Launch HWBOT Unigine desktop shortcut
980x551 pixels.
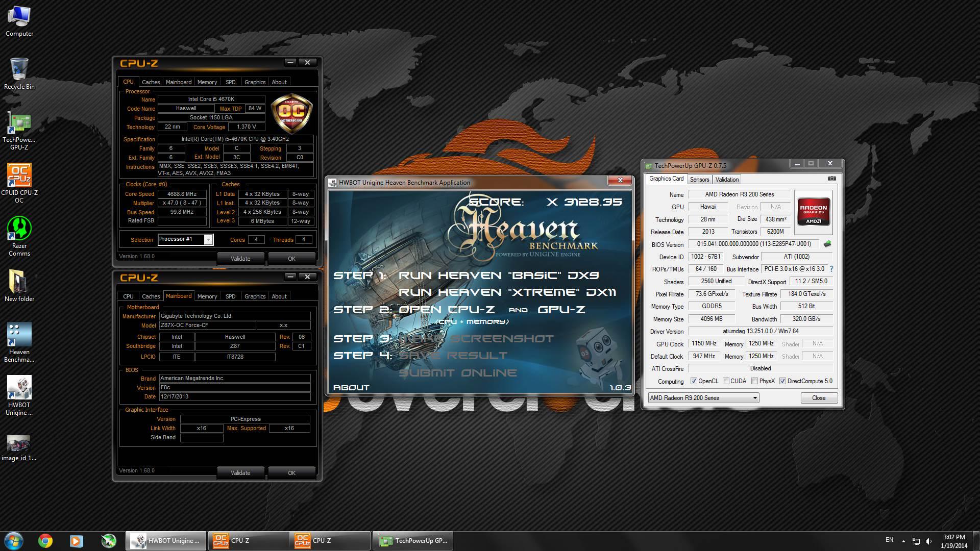coord(19,395)
